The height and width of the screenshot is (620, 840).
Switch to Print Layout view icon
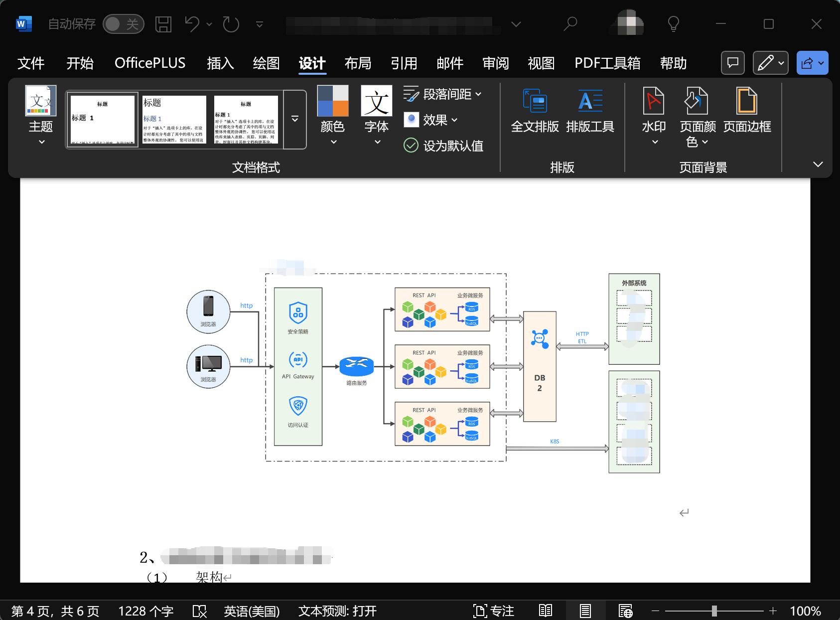tap(585, 611)
